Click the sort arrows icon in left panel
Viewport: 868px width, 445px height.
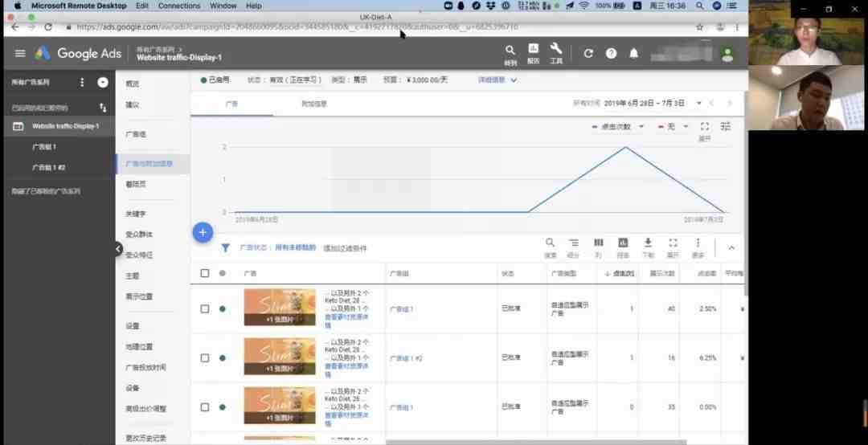[x=103, y=108]
